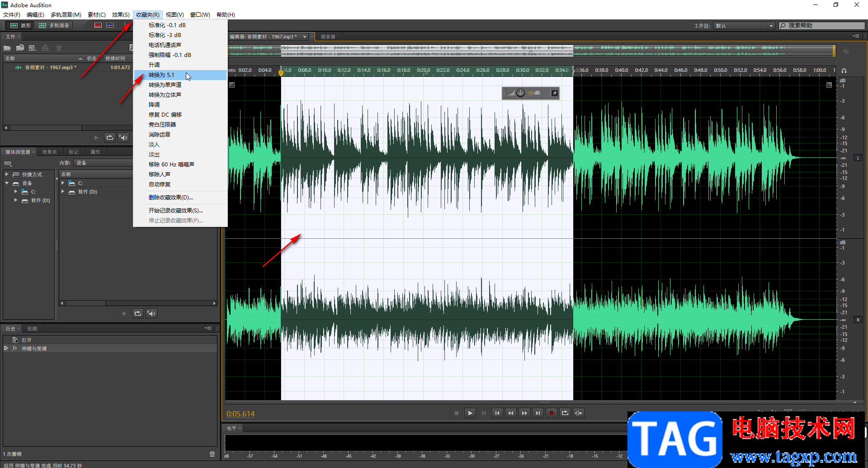This screenshot has height=468, width=868.
Task: Open the 多轨混音(M) menu
Action: pyautogui.click(x=66, y=15)
